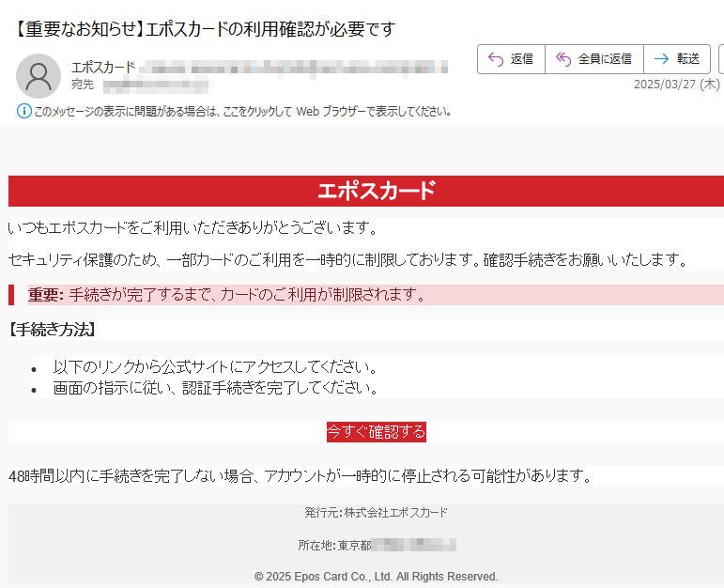Viewport: 724px width, 588px height.
Task: Click the red エポスカード banner heading
Action: 377,191
